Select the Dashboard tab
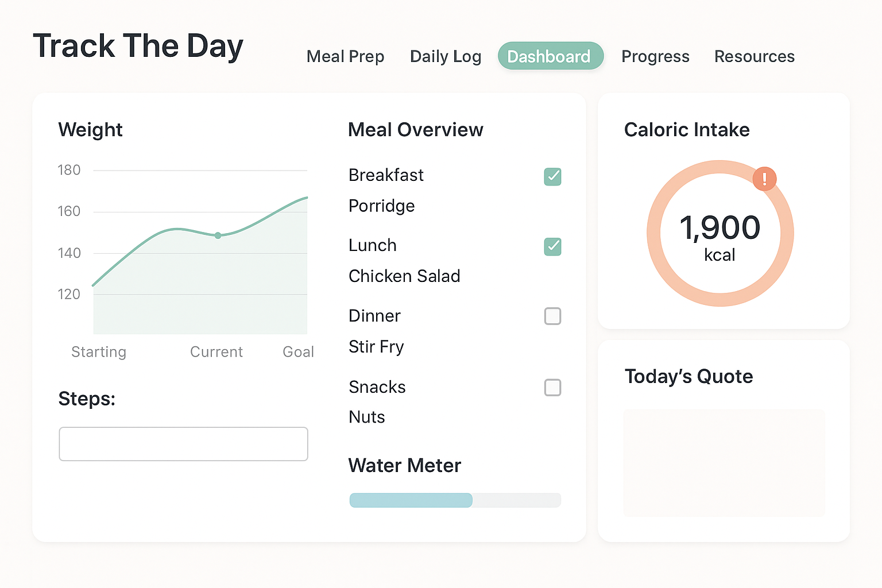The image size is (882, 588). coord(550,56)
